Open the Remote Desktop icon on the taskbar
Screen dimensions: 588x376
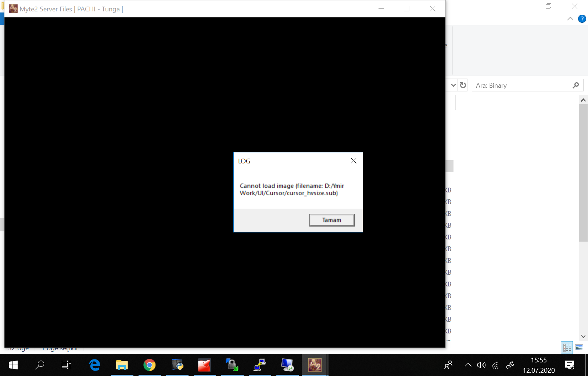287,365
